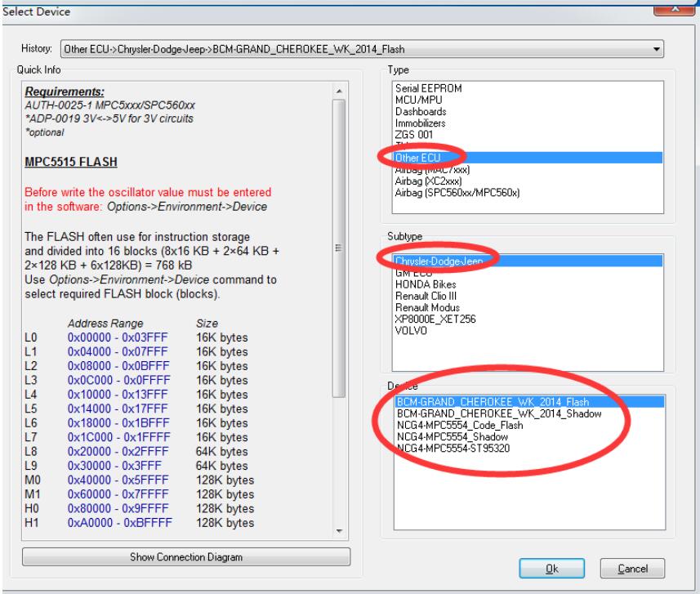Screen dimensions: 700x594
Task: Select Other ECU in Type list
Action: point(528,158)
